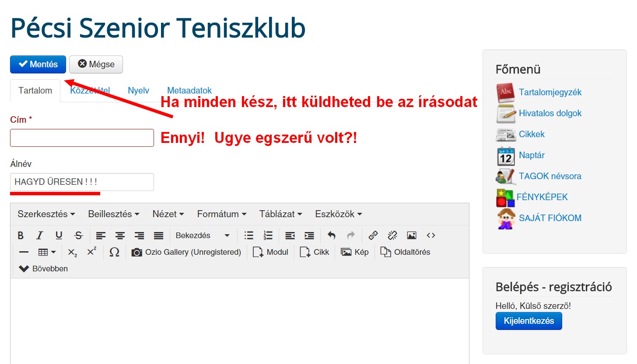The height and width of the screenshot is (364, 637).
Task: Click the Cím title input field
Action: [x=82, y=138]
